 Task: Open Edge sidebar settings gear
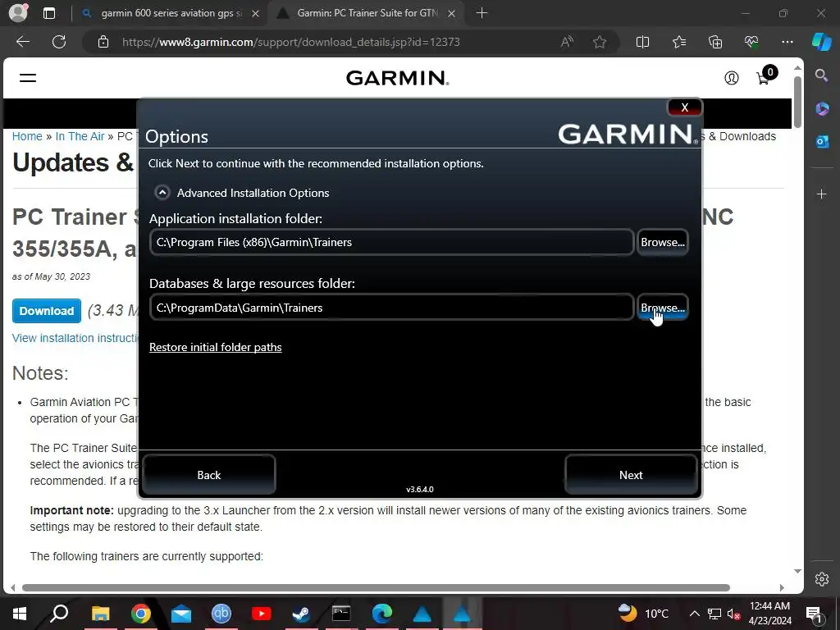click(822, 579)
